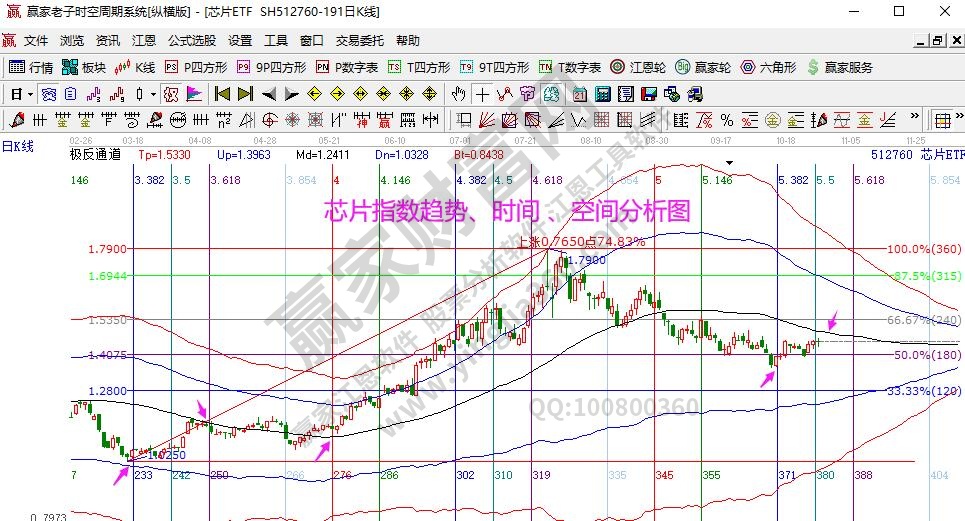Open the 六角形 hexagon chart tool

click(768, 67)
